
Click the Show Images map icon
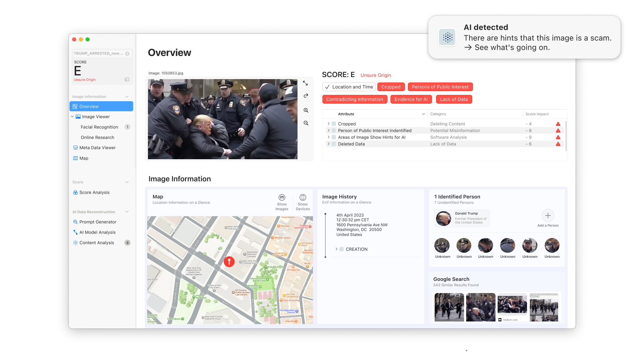[282, 198]
